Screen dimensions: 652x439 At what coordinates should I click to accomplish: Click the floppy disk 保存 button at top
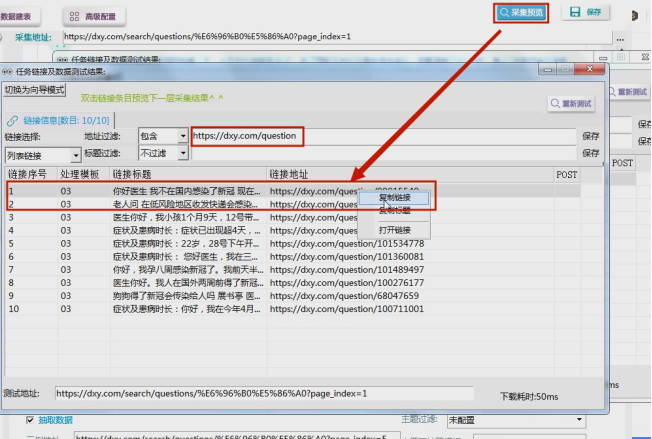[586, 12]
